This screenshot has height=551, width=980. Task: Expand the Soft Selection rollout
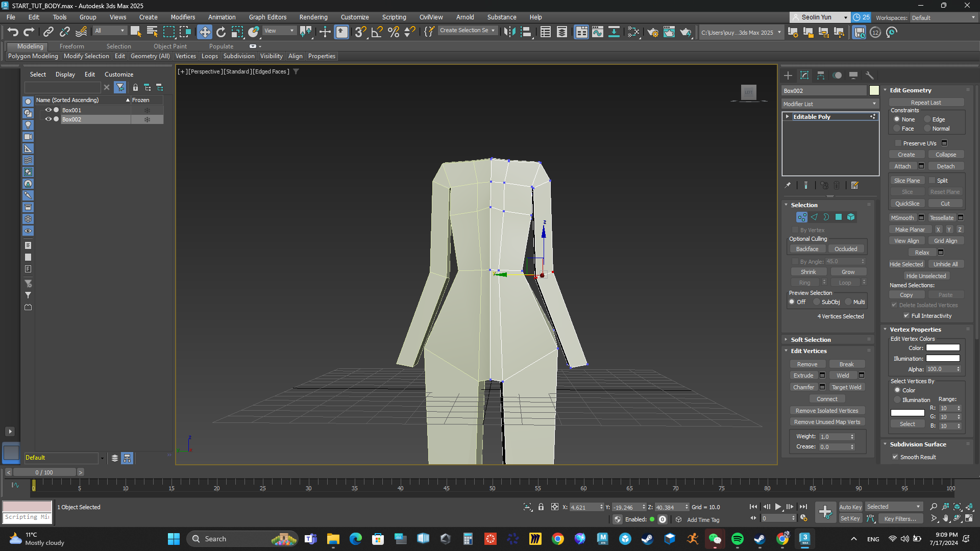click(x=811, y=340)
